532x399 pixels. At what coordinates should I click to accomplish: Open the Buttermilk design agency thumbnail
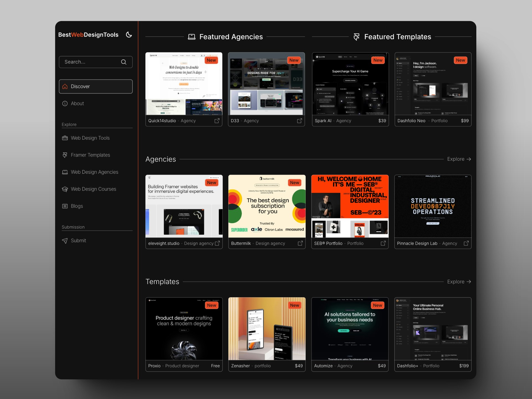pos(267,206)
